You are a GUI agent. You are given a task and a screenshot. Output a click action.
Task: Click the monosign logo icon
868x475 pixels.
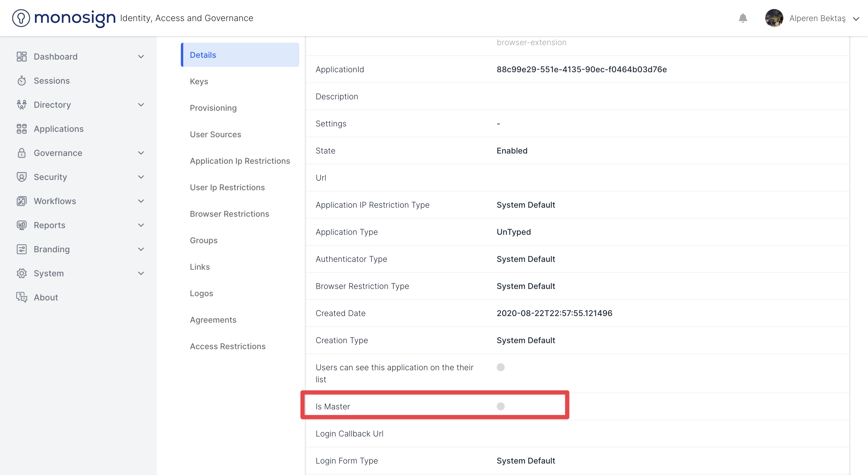(x=21, y=18)
